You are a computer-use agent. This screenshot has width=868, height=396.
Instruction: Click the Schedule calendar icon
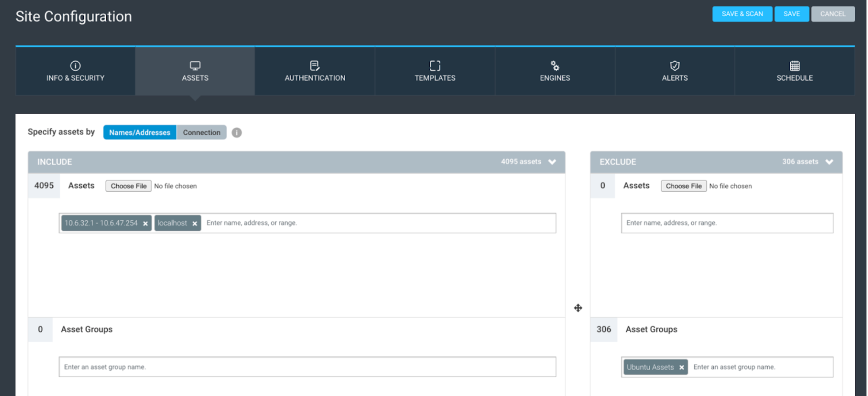[794, 65]
